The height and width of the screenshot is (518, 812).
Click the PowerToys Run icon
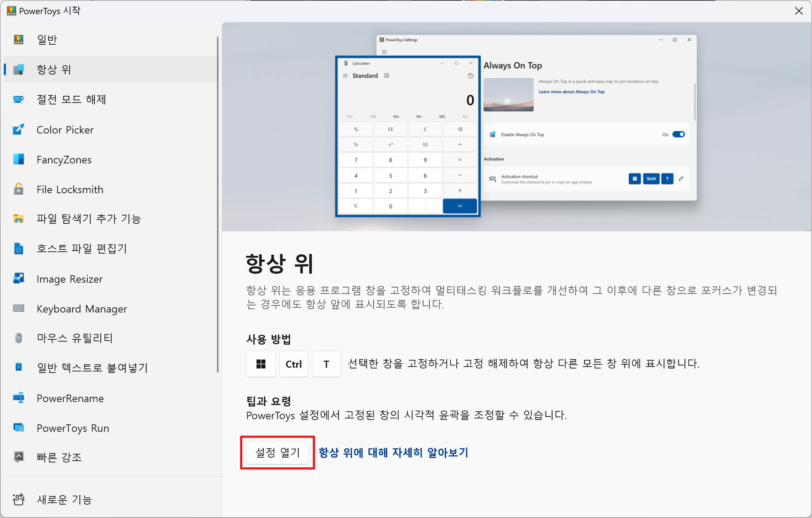tap(18, 428)
